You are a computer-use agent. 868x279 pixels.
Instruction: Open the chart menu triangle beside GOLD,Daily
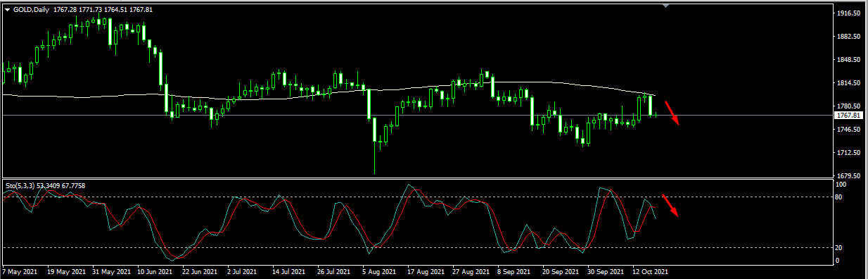point(7,9)
